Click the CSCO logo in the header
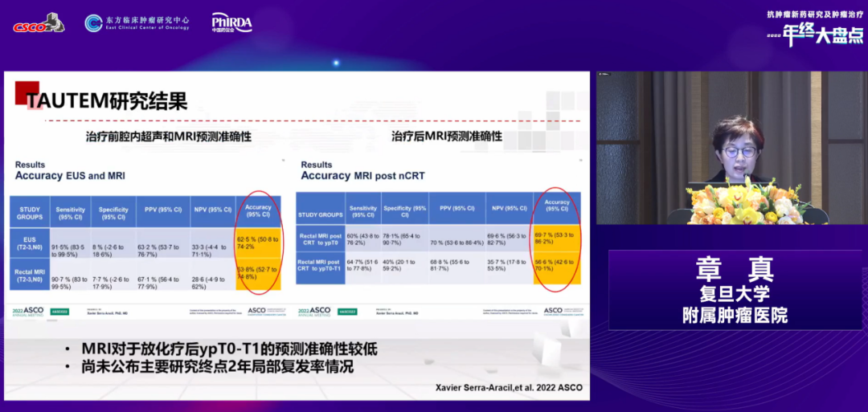 [x=39, y=24]
